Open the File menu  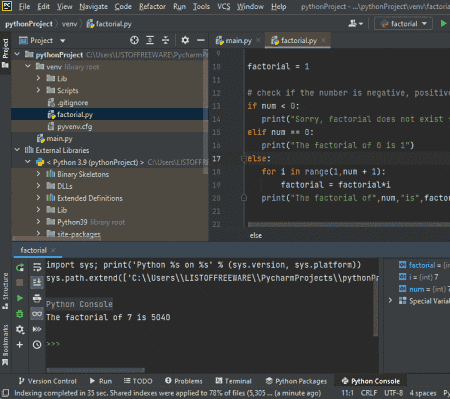pos(24,6)
